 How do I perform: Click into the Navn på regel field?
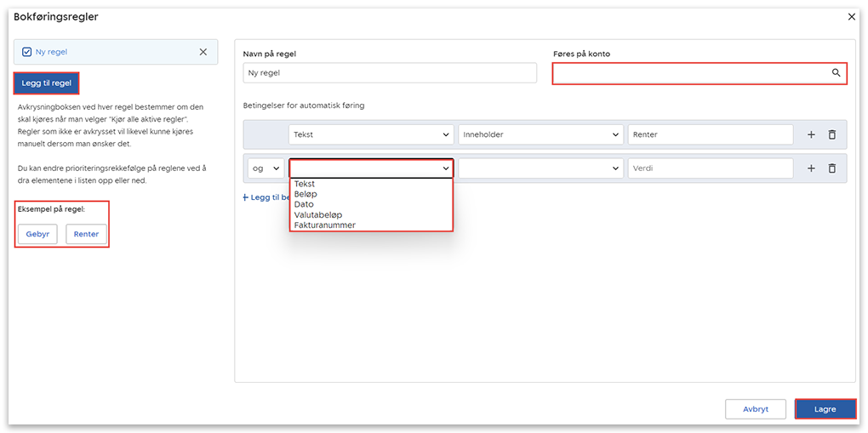390,73
